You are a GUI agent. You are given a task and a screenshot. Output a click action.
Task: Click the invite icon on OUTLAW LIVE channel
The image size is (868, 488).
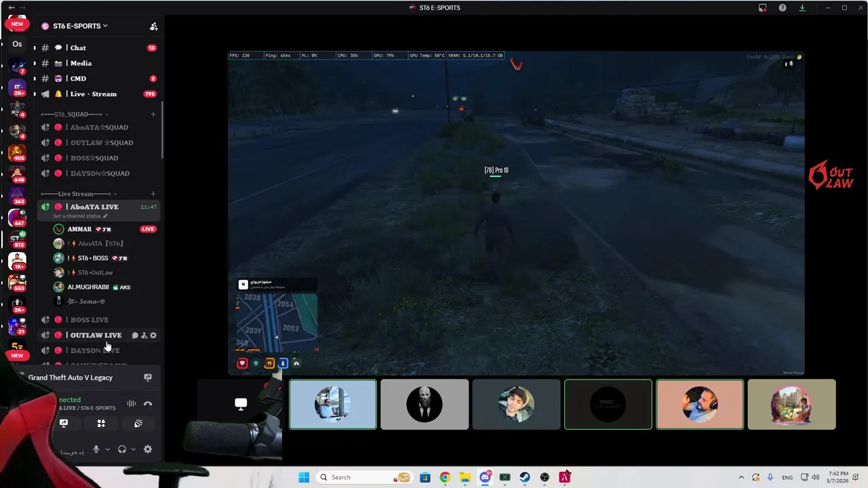pos(144,335)
